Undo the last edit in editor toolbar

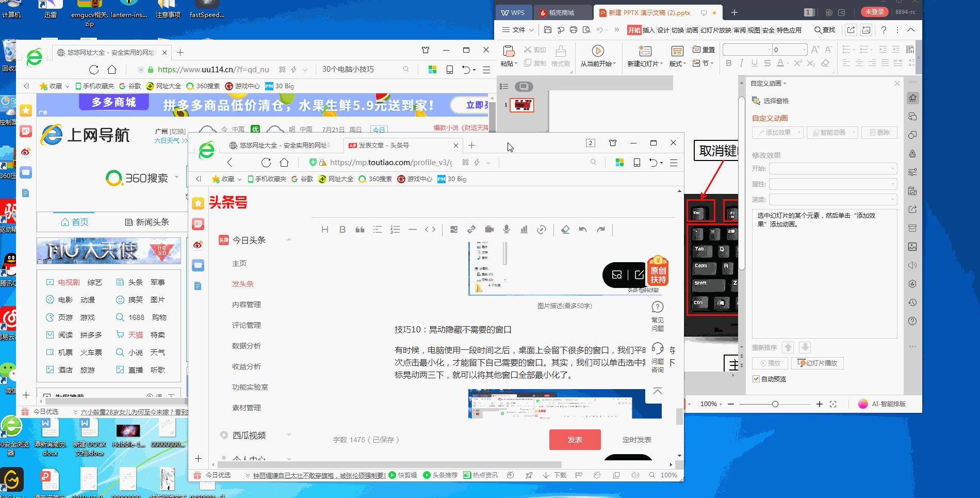[x=583, y=230]
